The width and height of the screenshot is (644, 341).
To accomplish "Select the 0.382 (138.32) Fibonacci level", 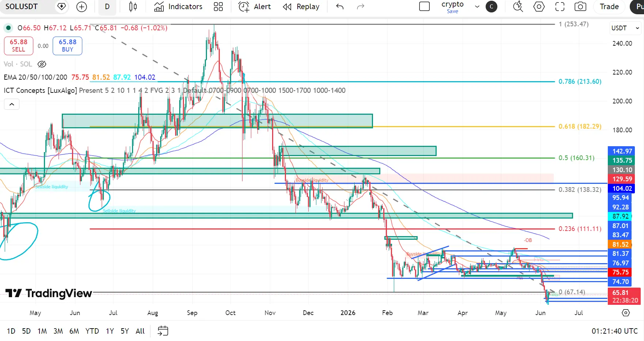I will click(580, 190).
